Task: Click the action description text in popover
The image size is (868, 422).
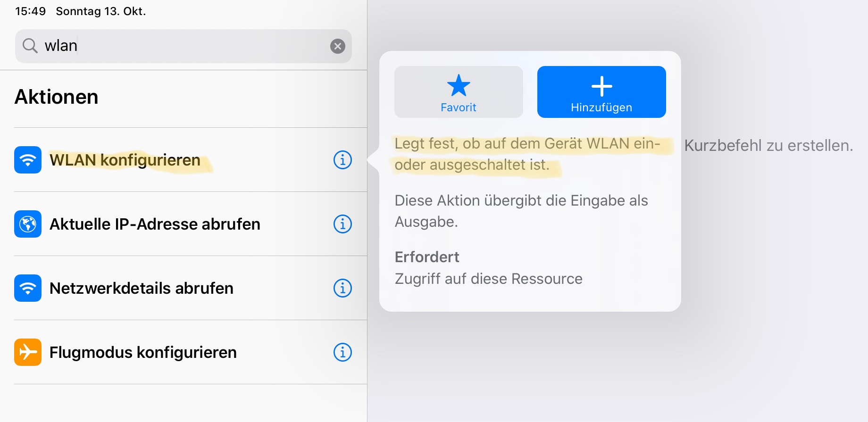Action: click(527, 154)
